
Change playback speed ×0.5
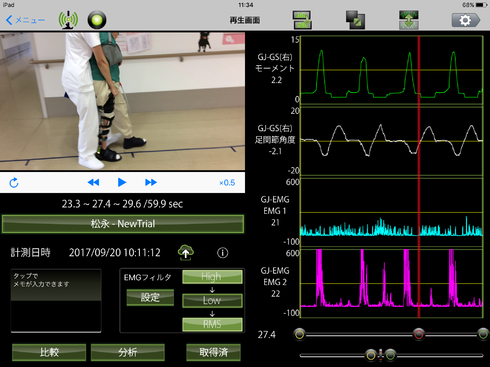click(x=227, y=183)
